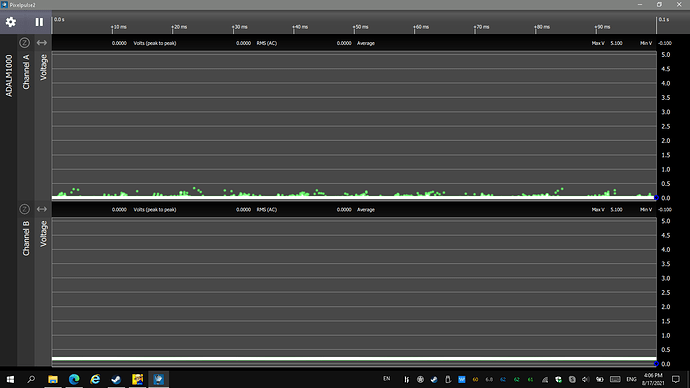Expand the Channel A side label
Screen dimensions: 690x388
26,72
